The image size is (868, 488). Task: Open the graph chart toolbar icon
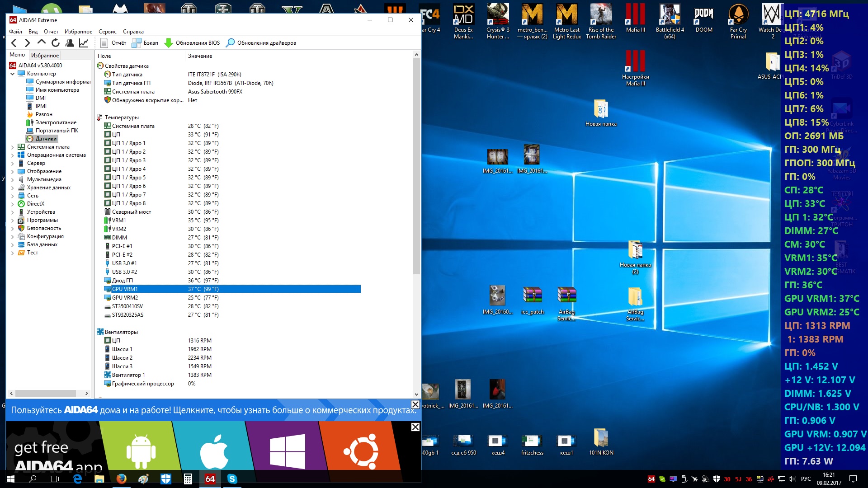(84, 43)
